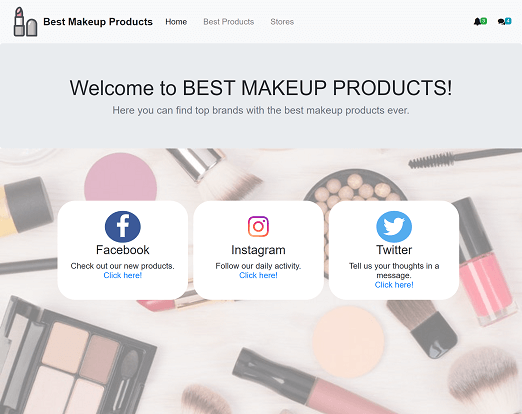Click the Welcome to BEST MAKEUP PRODUCTS headline

(x=261, y=88)
